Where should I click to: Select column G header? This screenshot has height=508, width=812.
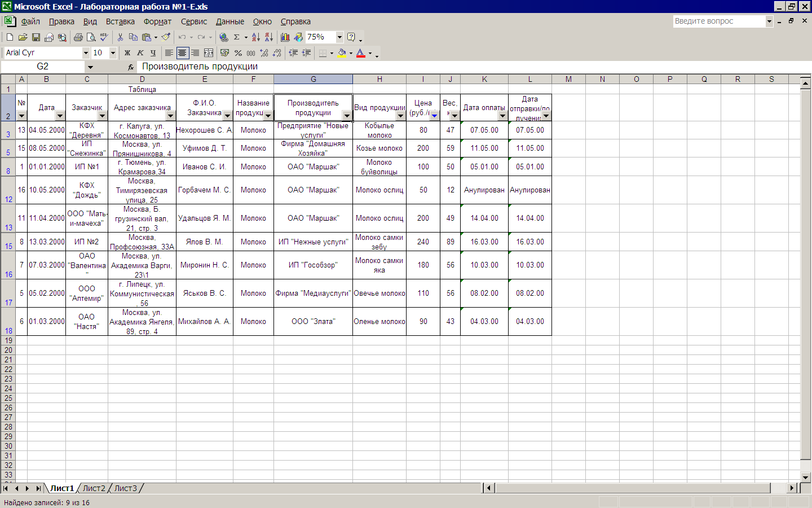(x=314, y=79)
